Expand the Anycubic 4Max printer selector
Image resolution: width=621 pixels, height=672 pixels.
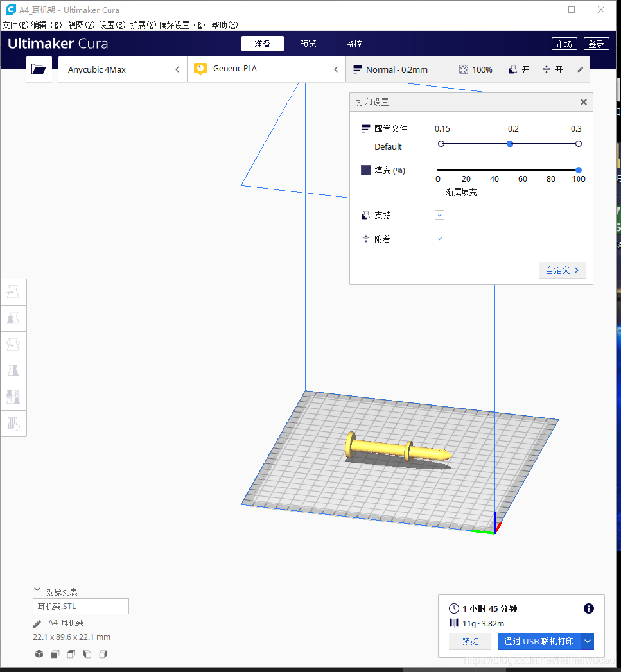pos(123,69)
